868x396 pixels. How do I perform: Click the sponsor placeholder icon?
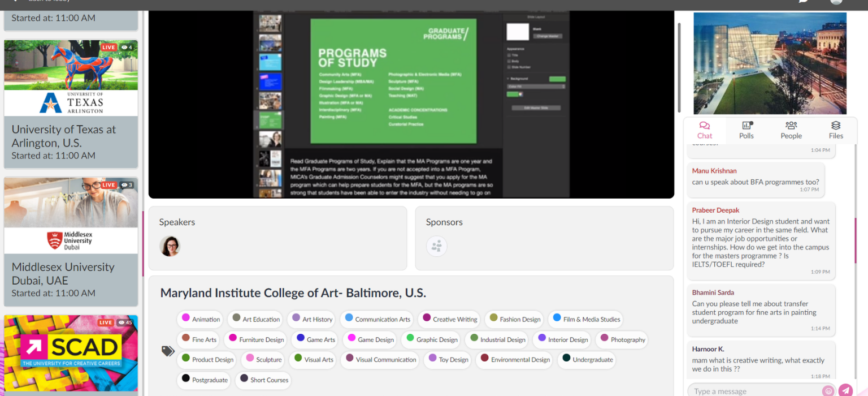(x=436, y=246)
